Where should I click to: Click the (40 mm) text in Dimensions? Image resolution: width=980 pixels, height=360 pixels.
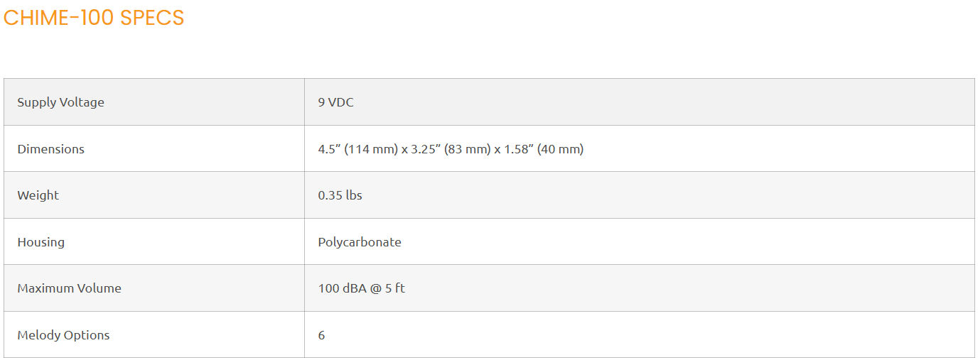pyautogui.click(x=561, y=149)
